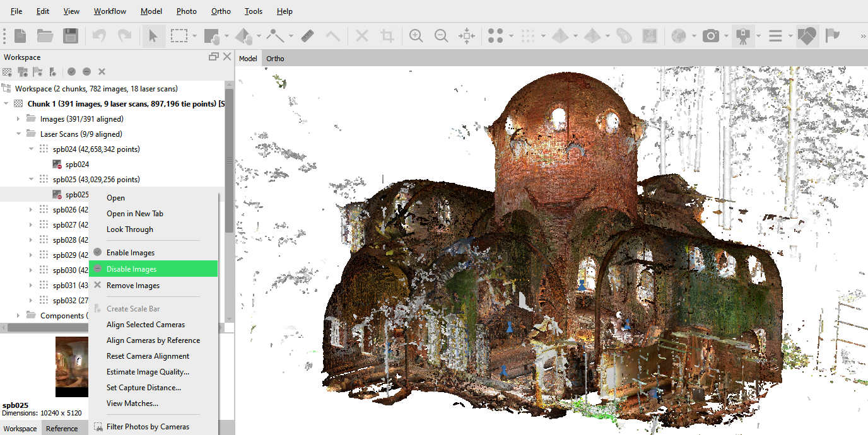Collapse the spb024 laser scan node
The width and height of the screenshot is (868, 435).
(x=31, y=149)
